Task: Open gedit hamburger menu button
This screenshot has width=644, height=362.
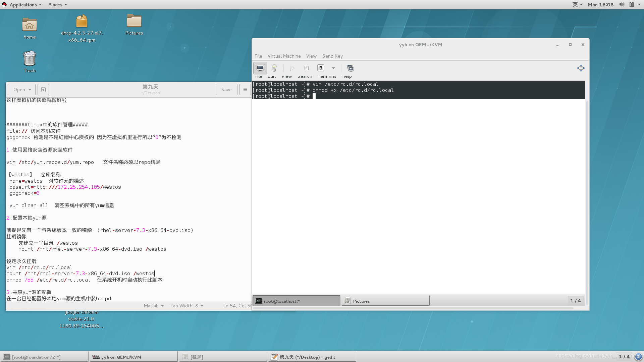Action: click(x=245, y=89)
